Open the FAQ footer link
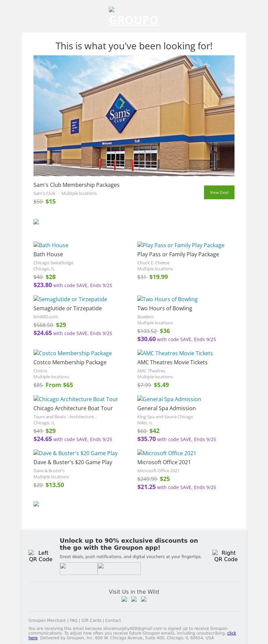This screenshot has height=644, width=268. pos(74,621)
